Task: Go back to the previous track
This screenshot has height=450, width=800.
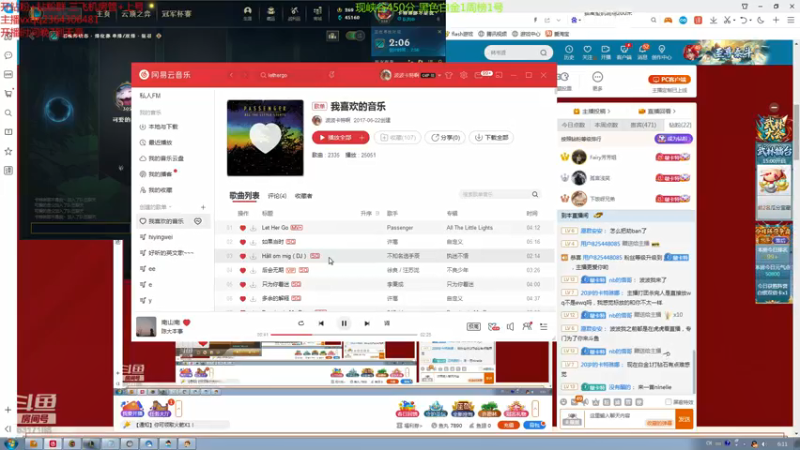Action: [x=321, y=323]
